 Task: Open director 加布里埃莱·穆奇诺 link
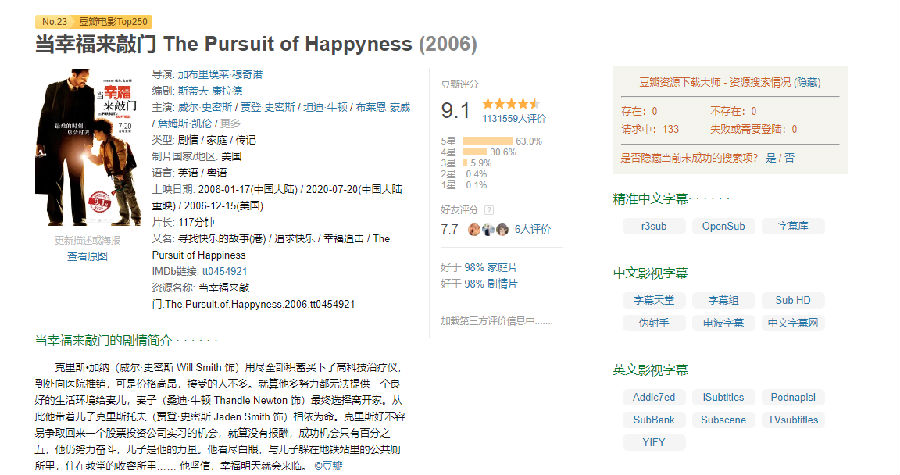click(x=220, y=75)
